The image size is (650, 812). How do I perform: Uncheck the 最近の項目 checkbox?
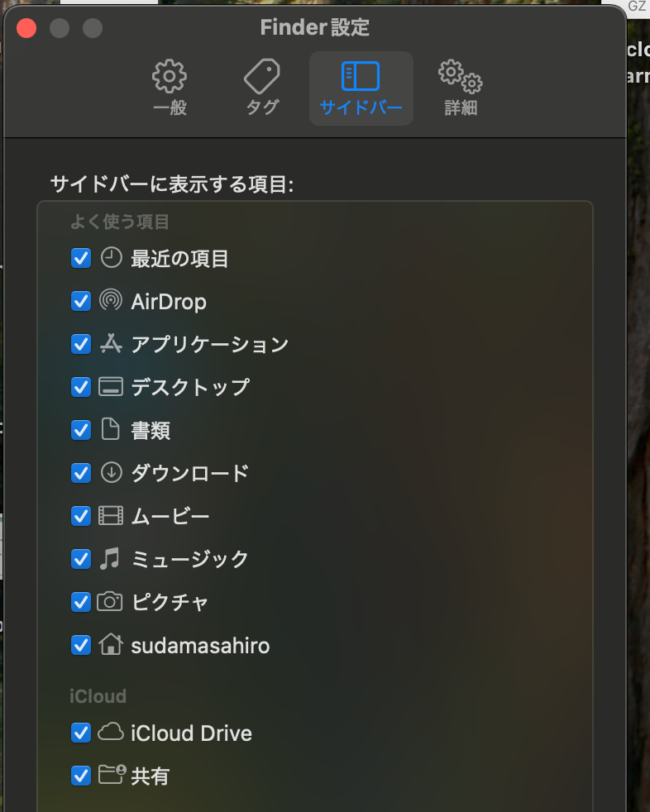81,258
